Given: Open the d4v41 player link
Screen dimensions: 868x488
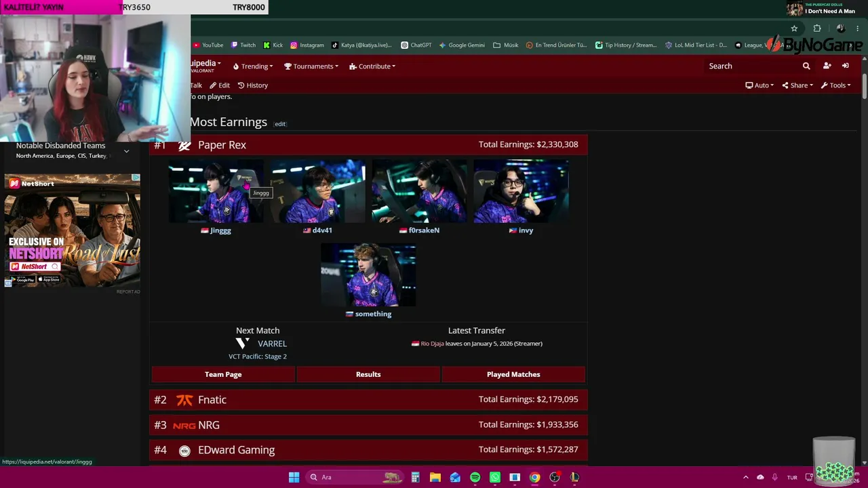Looking at the screenshot, I should 322,230.
